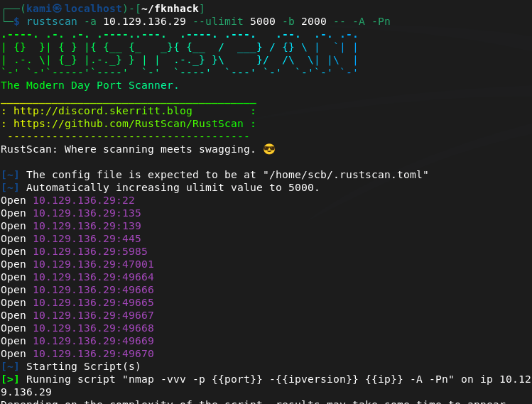Open the github.com/RustScan/RustScan link
The width and height of the screenshot is (532, 404).
click(x=129, y=124)
